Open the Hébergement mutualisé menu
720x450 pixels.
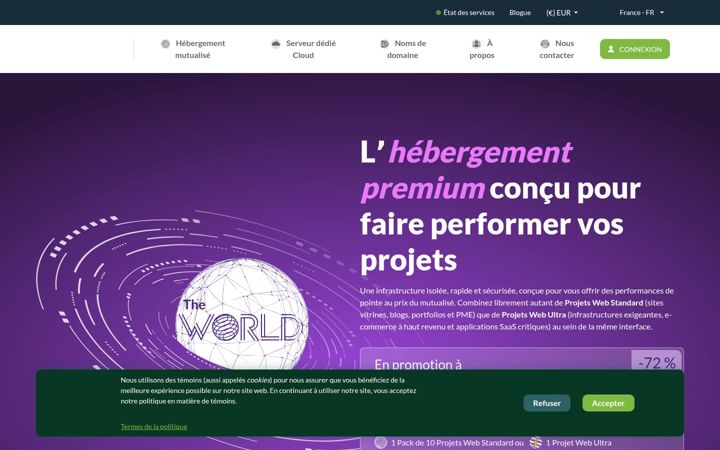click(x=193, y=49)
